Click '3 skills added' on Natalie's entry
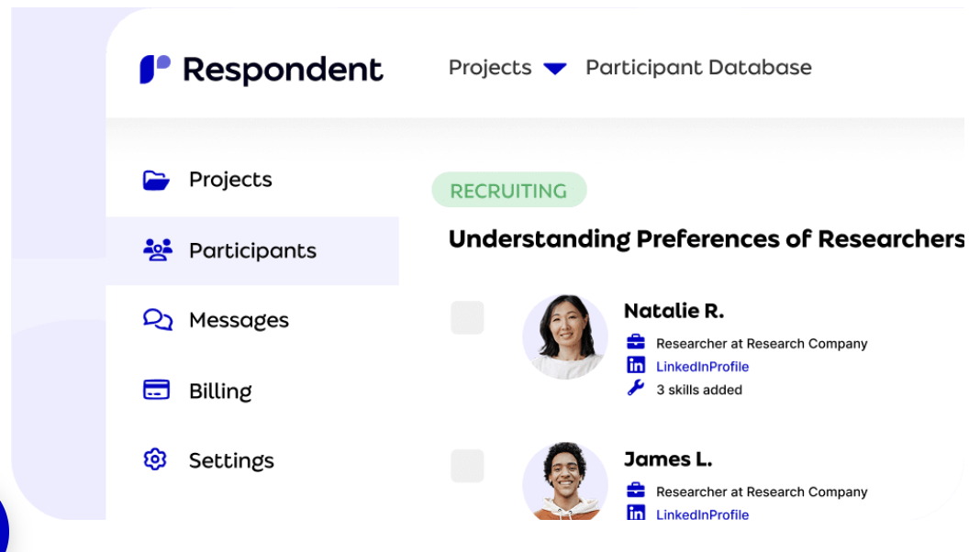The height and width of the screenshot is (552, 980). pos(700,389)
